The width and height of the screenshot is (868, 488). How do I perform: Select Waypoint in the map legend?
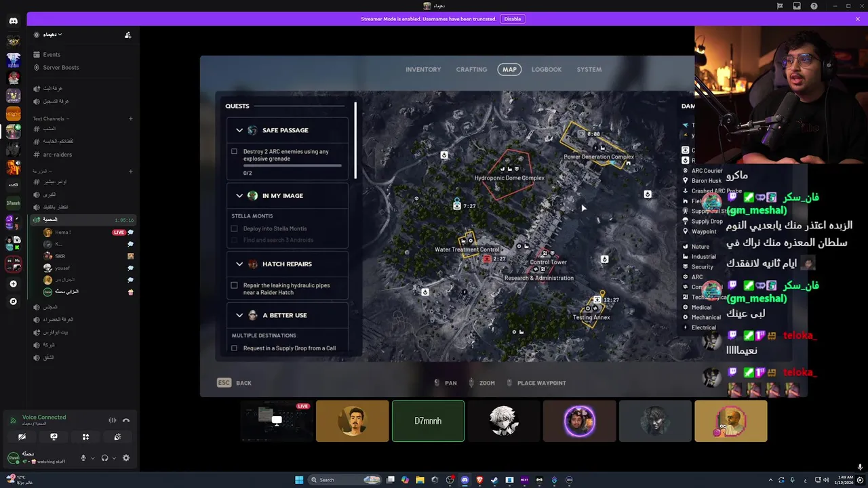point(704,232)
